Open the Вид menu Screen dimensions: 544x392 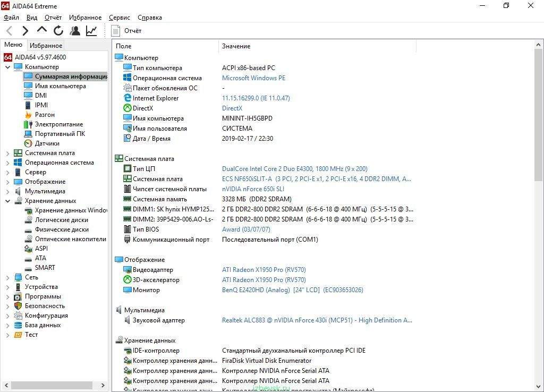pos(32,18)
